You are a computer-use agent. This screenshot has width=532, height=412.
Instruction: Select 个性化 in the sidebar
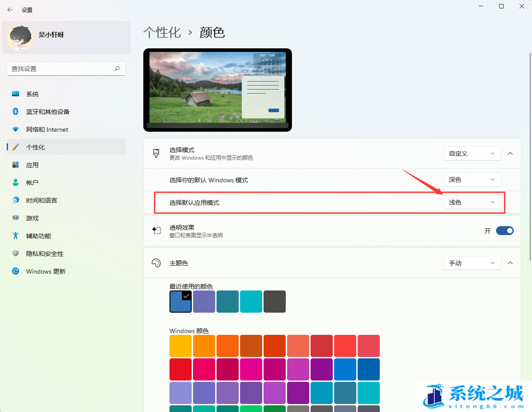(66, 147)
